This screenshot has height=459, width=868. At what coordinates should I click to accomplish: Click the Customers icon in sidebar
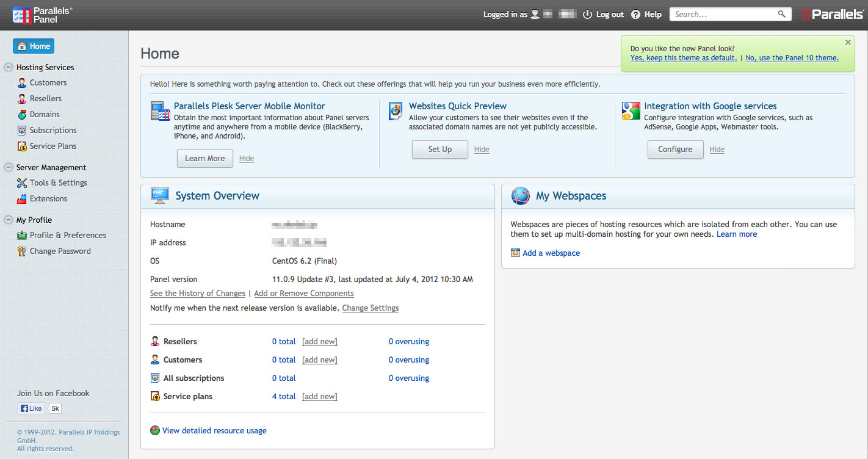point(22,83)
